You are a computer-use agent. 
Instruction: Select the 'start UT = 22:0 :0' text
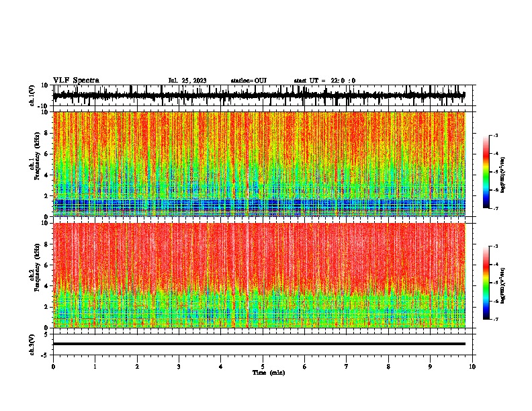pos(324,81)
